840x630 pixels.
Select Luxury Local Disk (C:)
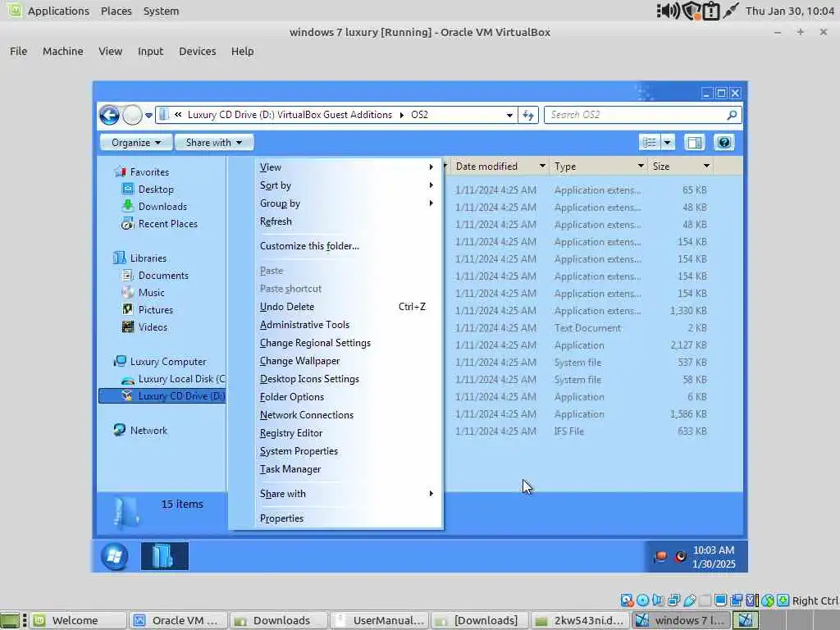click(x=181, y=379)
